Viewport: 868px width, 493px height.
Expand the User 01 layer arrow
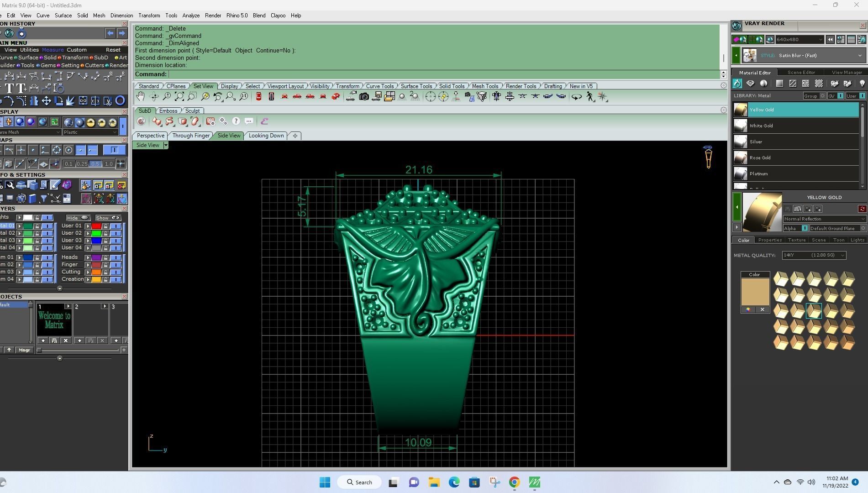pos(88,226)
